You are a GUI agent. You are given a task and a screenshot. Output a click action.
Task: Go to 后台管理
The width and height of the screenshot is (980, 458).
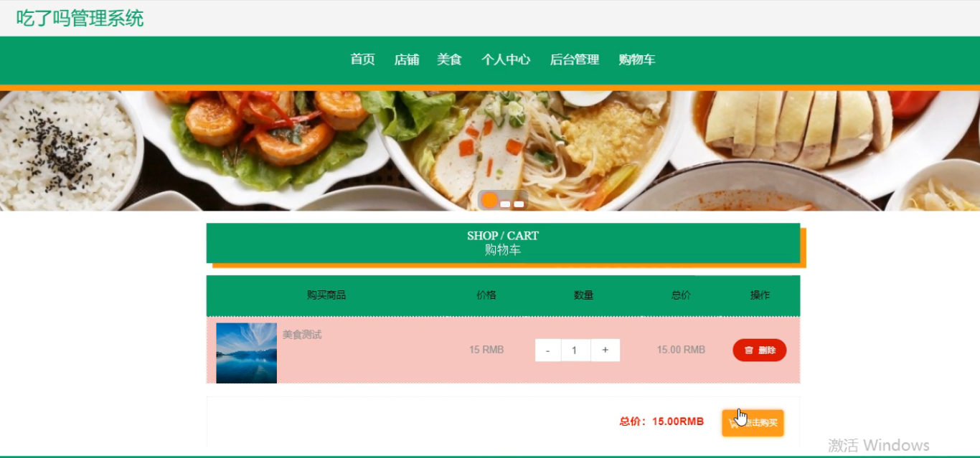click(x=575, y=59)
